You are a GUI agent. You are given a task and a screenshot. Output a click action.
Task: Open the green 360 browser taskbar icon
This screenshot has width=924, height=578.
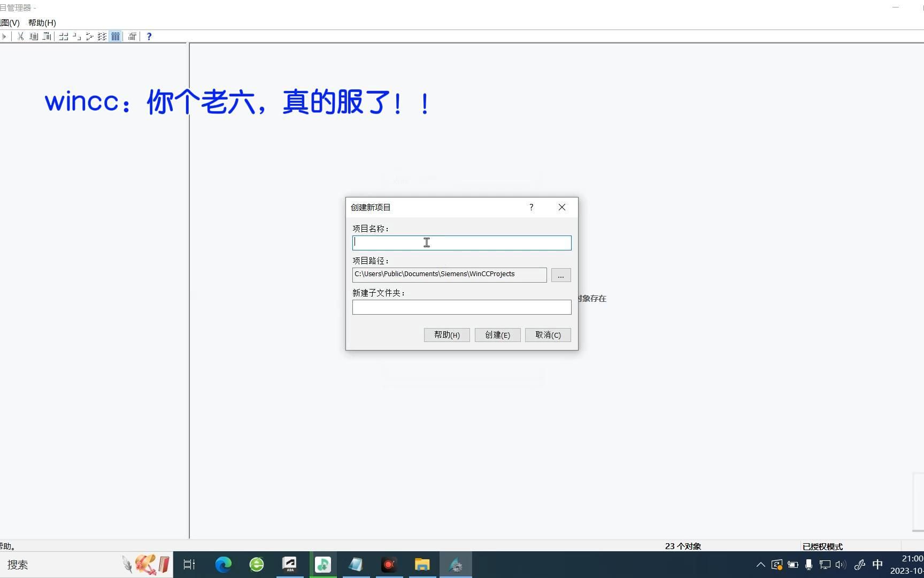pos(257,565)
